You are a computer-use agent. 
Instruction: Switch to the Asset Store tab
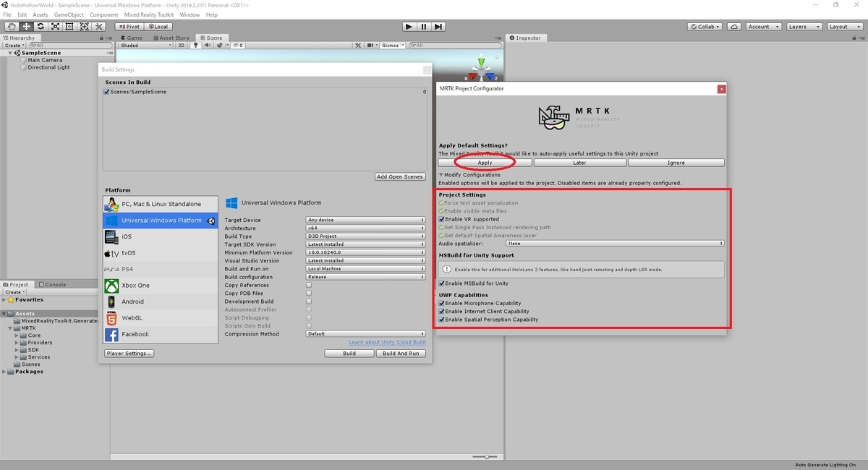171,38
